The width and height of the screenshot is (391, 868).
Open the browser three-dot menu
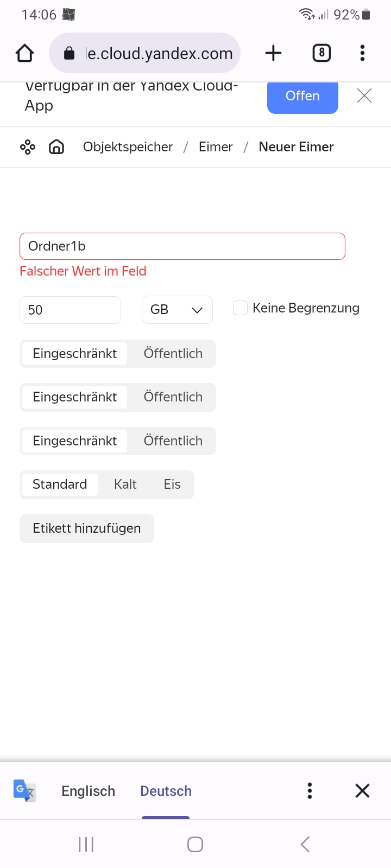(x=362, y=53)
